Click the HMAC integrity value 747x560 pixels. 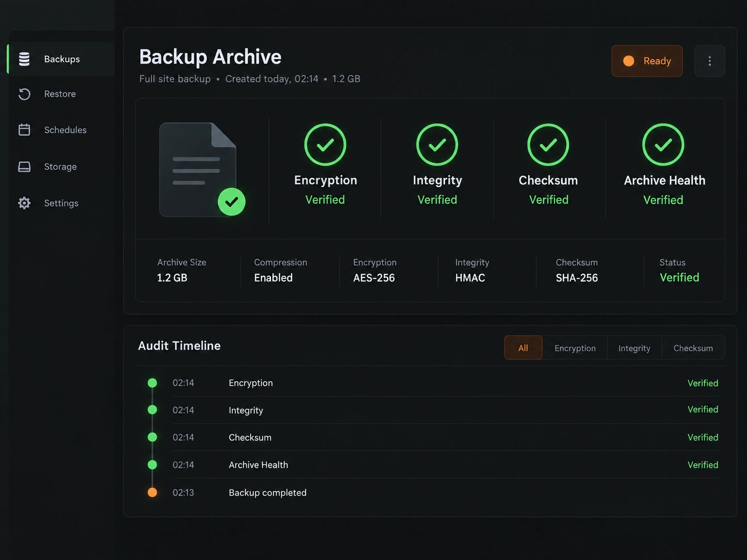point(470,278)
